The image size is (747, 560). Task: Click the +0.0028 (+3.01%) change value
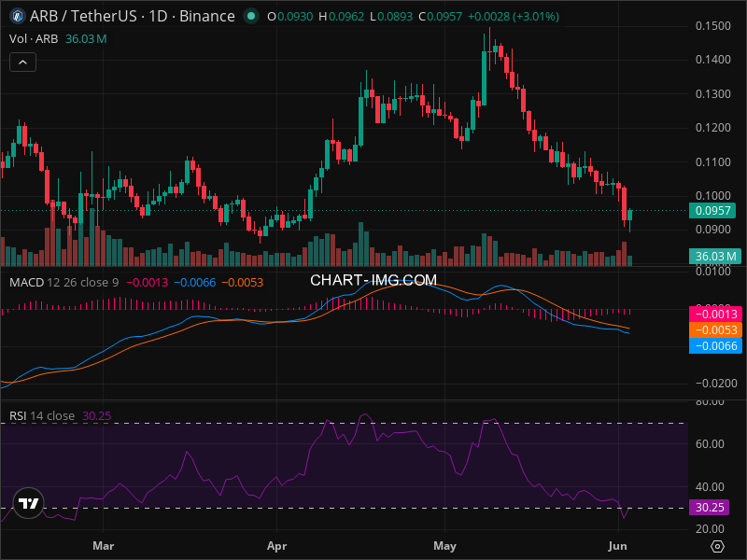[x=513, y=16]
